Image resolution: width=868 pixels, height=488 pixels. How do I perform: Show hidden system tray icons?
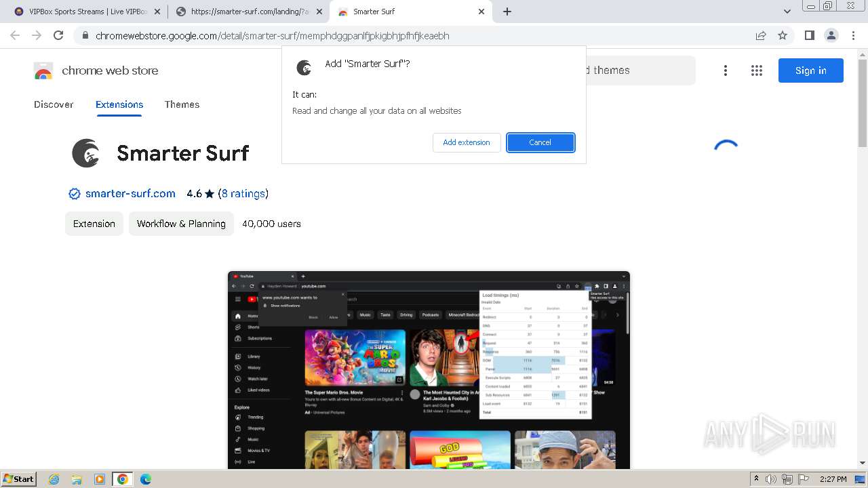pos(756,479)
